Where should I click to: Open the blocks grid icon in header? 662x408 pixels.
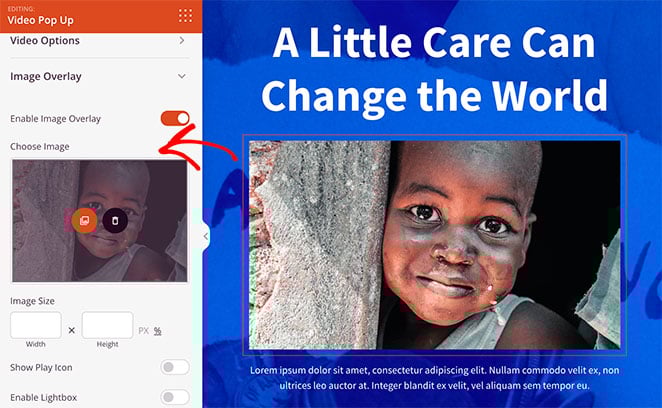(x=185, y=15)
